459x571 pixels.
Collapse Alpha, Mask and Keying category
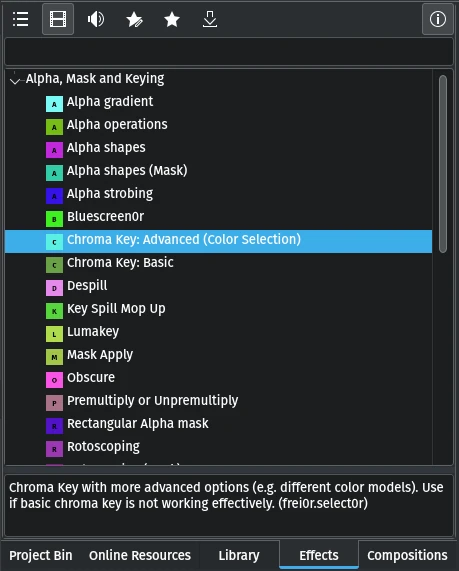click(x=15, y=80)
